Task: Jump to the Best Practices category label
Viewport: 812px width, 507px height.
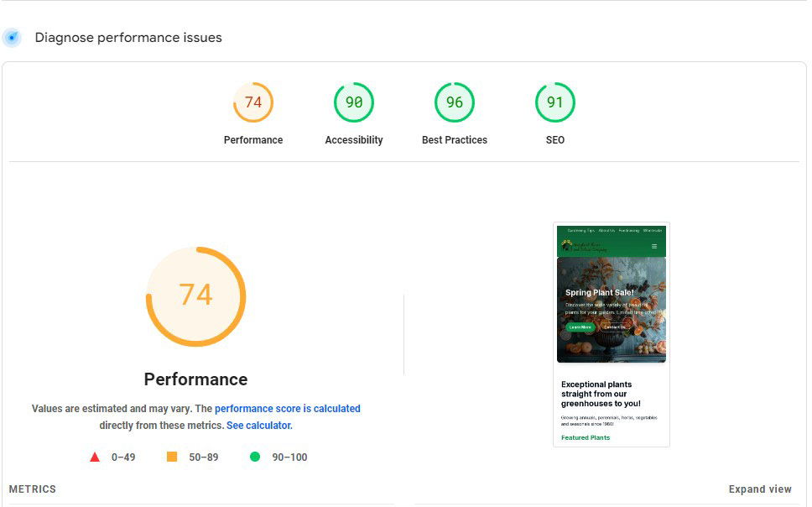Action: tap(455, 140)
